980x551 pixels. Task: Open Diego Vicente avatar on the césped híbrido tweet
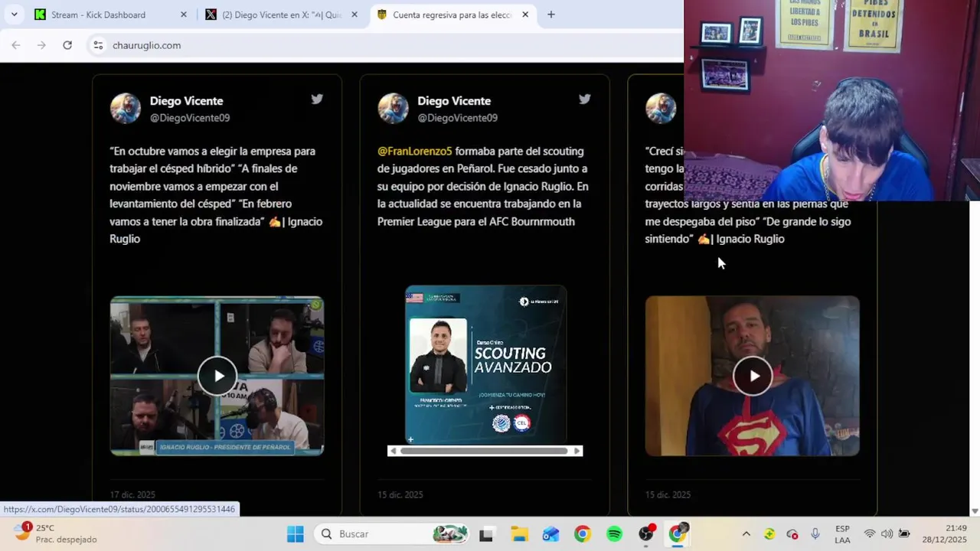126,109
